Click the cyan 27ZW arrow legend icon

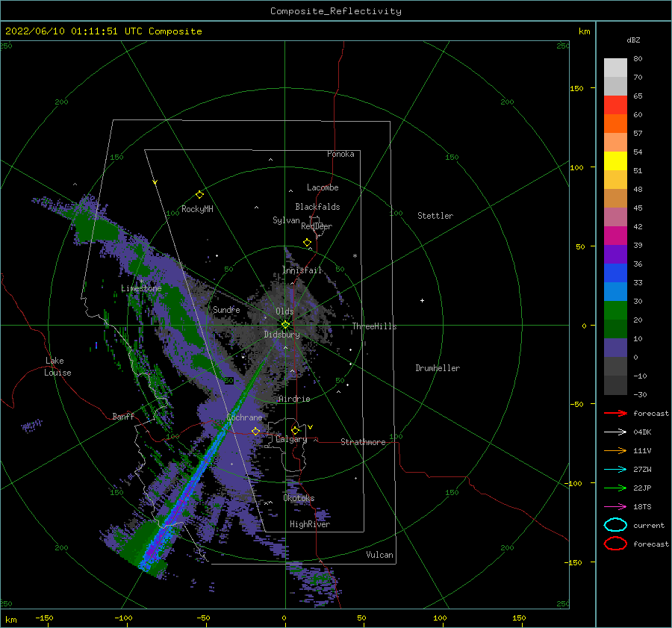coord(615,470)
